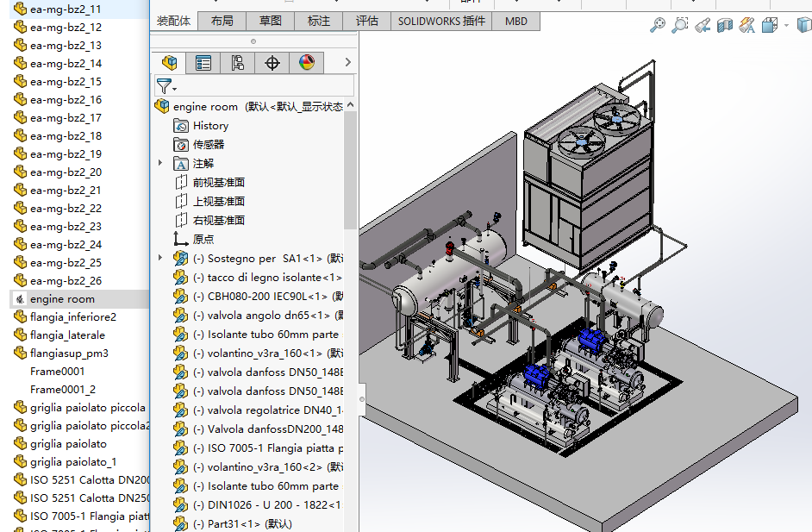812x532 pixels.
Task: Open the feature tree filter dropdown
Action: (x=166, y=86)
